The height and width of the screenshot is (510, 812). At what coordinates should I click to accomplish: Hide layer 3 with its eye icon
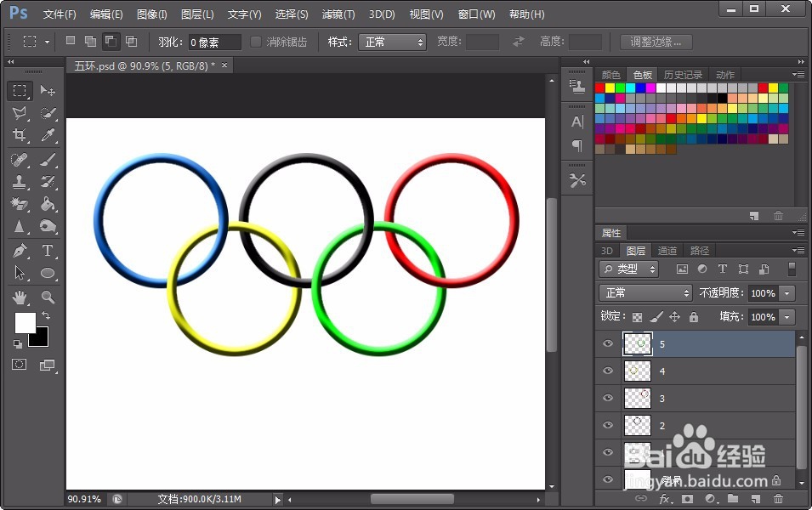click(608, 398)
